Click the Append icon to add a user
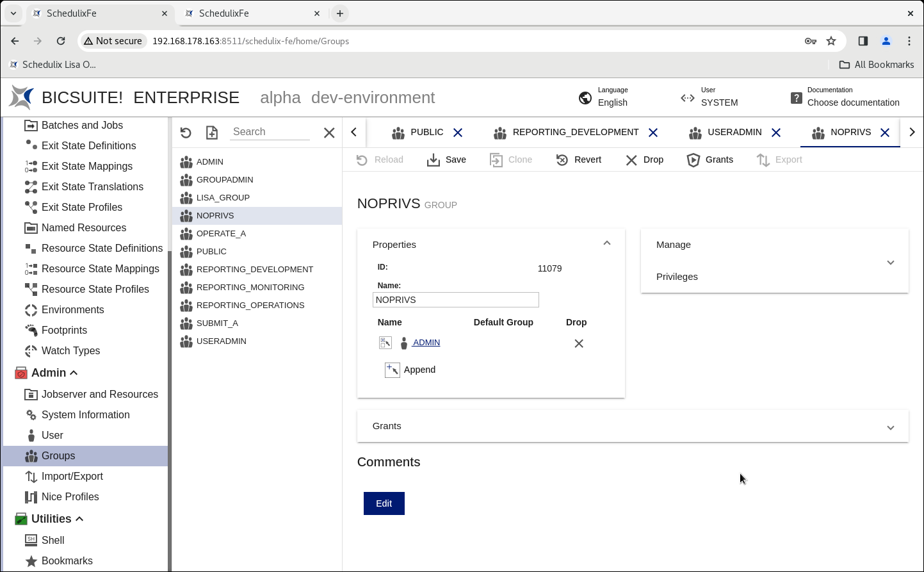 pyautogui.click(x=392, y=370)
